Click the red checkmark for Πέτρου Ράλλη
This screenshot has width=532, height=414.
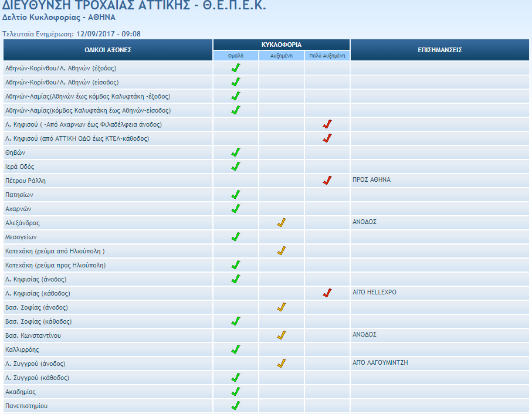coord(327,181)
